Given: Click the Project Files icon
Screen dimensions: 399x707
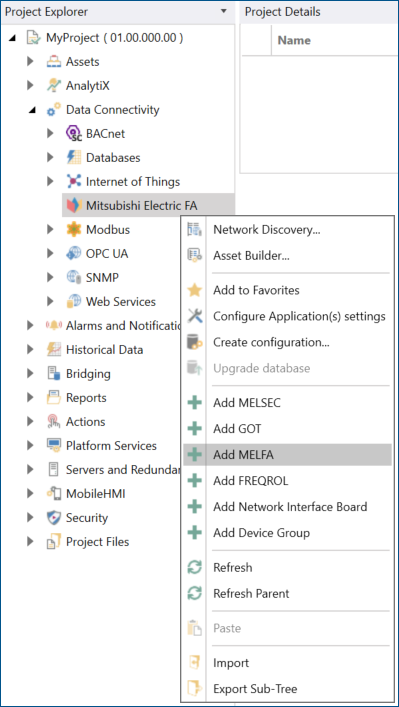Looking at the screenshot, I should coord(54,542).
